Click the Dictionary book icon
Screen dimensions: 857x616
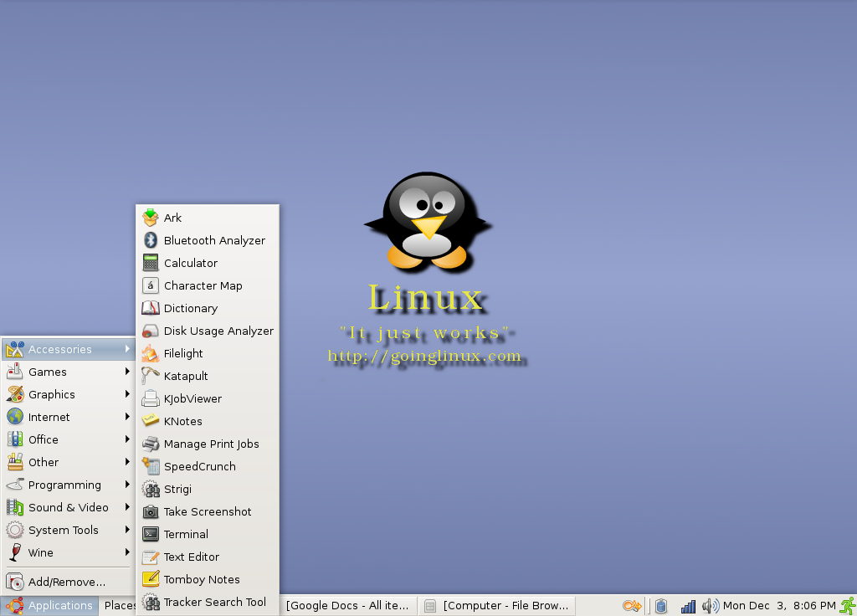[x=151, y=308]
